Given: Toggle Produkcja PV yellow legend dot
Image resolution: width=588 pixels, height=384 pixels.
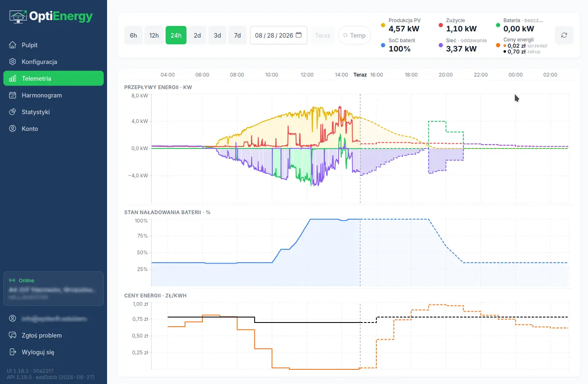Looking at the screenshot, I should 383,25.
